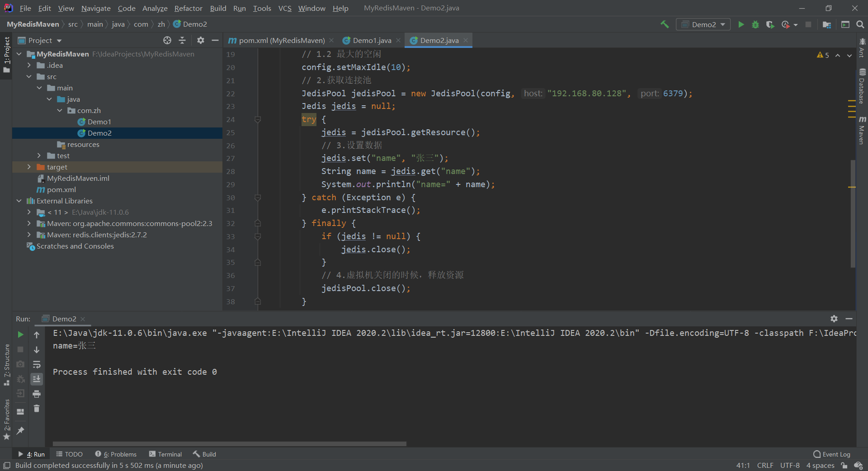Image resolution: width=868 pixels, height=471 pixels.
Task: Open Project panel settings gear
Action: coord(201,40)
